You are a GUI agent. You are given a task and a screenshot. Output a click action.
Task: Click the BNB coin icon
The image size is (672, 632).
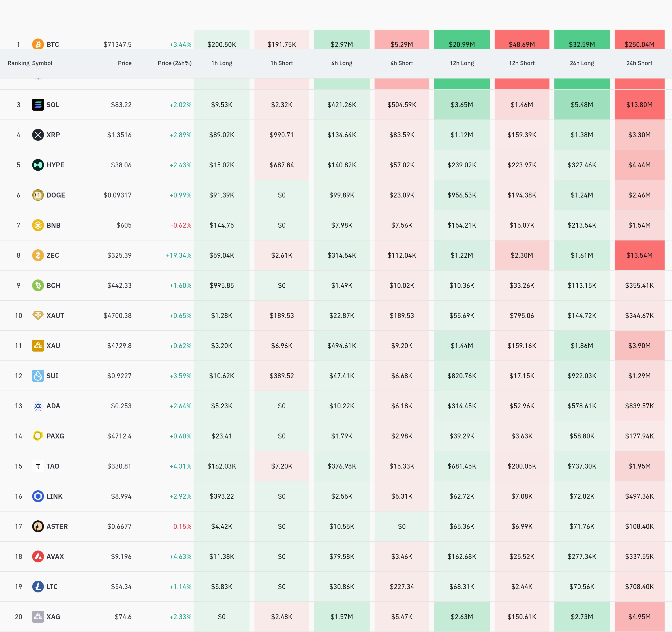pyautogui.click(x=38, y=225)
